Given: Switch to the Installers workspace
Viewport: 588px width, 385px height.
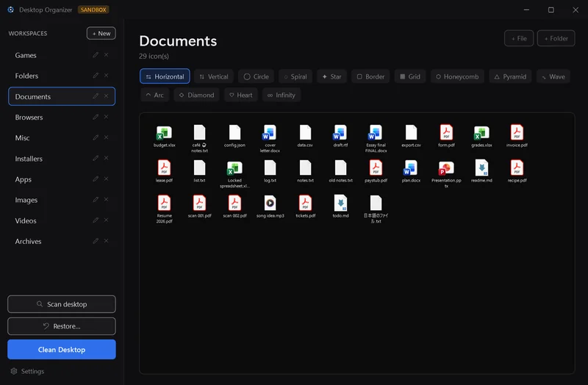Looking at the screenshot, I should pyautogui.click(x=62, y=159).
